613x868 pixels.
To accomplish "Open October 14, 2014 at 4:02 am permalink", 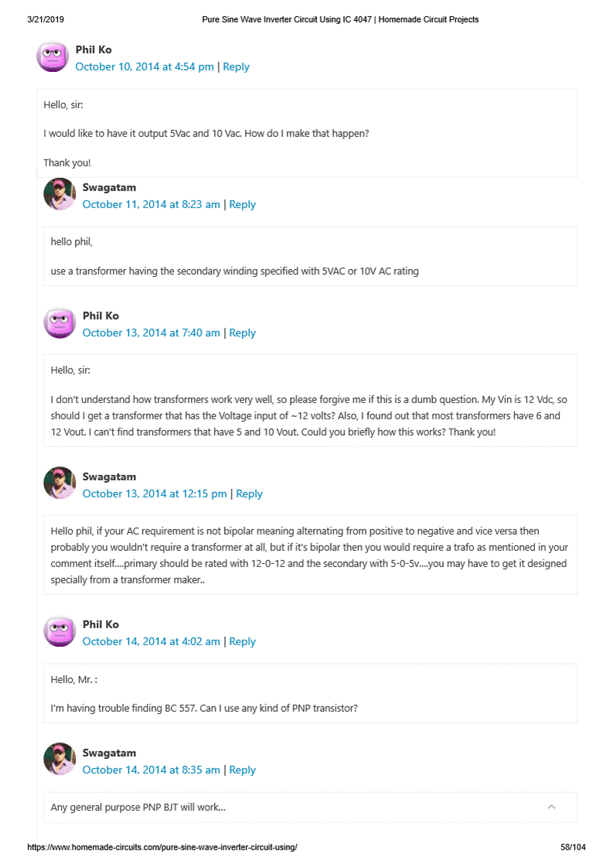I will (x=151, y=641).
